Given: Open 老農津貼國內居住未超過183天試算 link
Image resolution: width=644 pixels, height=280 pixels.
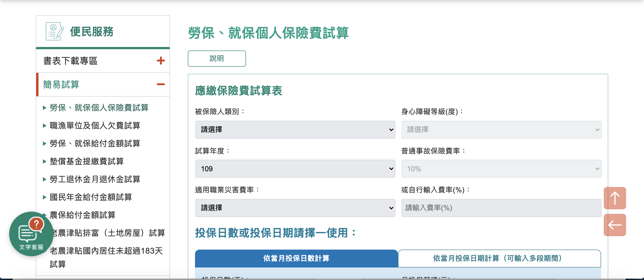Looking at the screenshot, I should 106,251.
